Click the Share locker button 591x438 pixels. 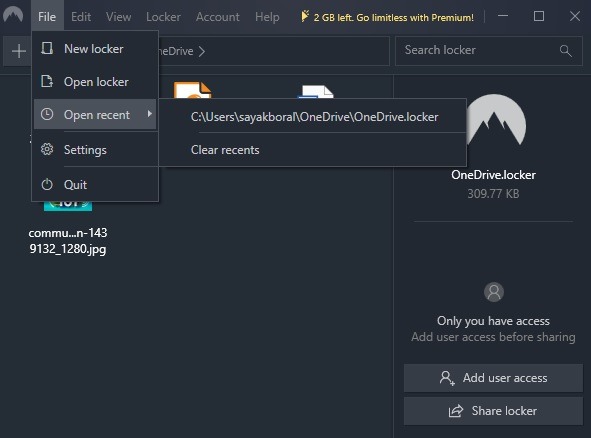(x=493, y=410)
